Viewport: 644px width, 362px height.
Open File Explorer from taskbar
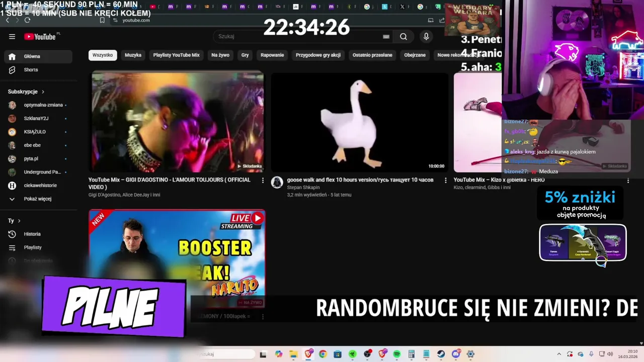[293, 354]
